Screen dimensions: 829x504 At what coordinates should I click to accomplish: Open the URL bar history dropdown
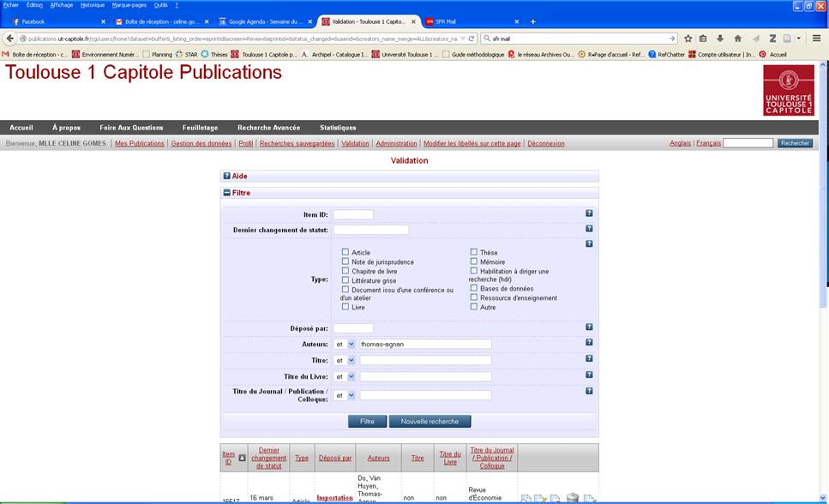click(463, 39)
